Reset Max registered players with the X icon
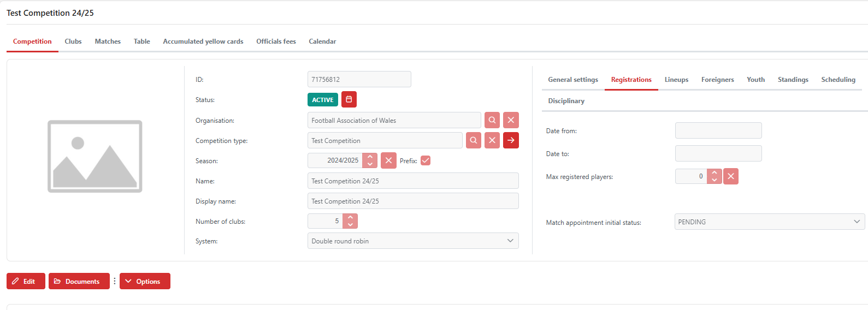The height and width of the screenshot is (310, 868). [x=731, y=176]
